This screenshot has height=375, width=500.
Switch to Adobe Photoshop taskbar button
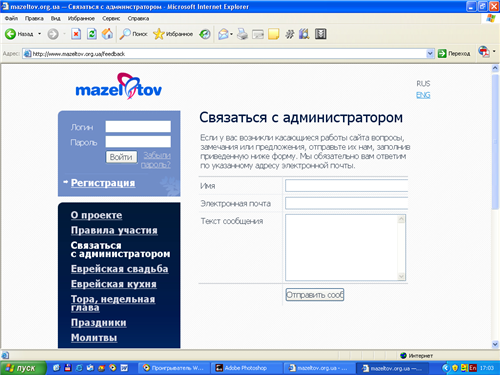[x=247, y=368]
